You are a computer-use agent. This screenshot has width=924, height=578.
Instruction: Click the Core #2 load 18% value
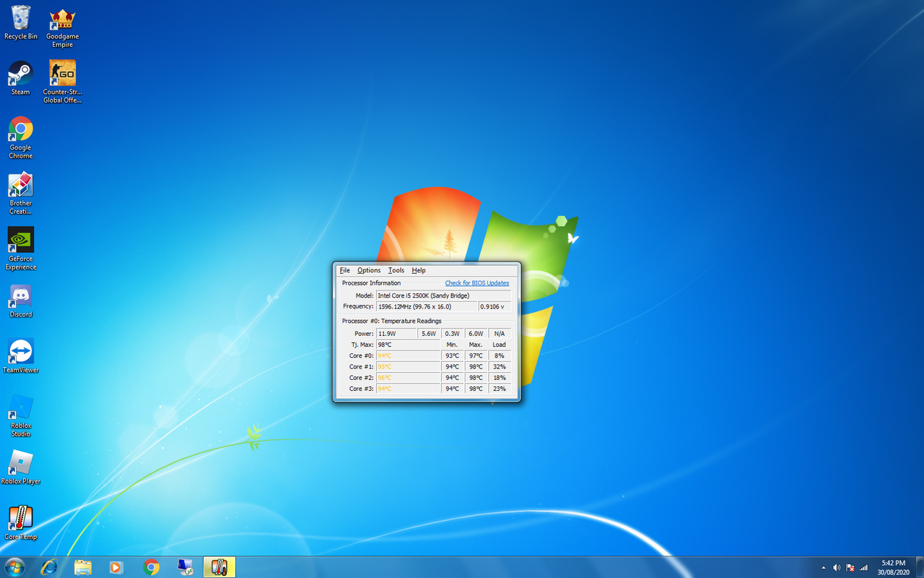coord(500,378)
